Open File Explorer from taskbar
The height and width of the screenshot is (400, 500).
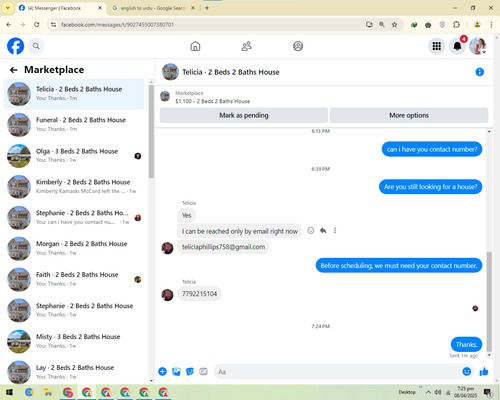[48, 392]
